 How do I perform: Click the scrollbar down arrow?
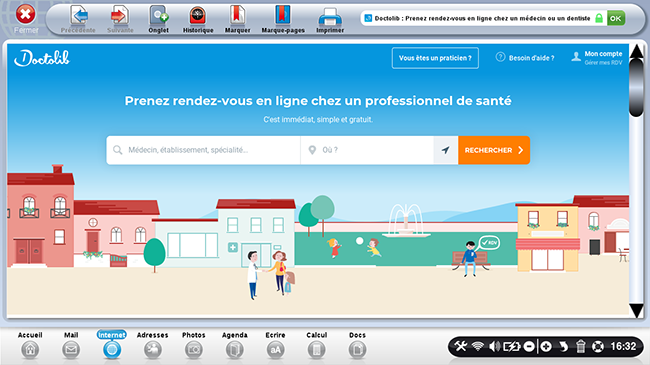637,310
